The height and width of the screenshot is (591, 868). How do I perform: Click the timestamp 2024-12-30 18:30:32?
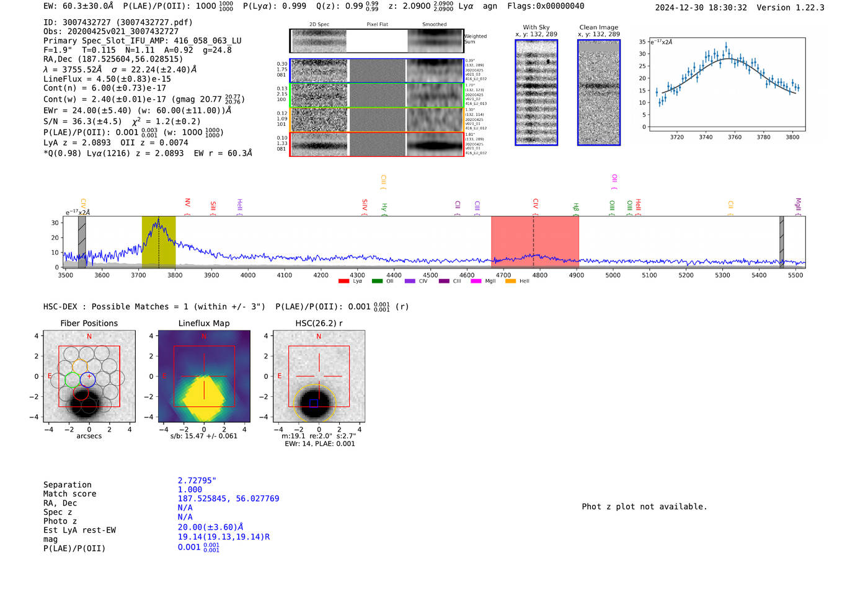[701, 7]
